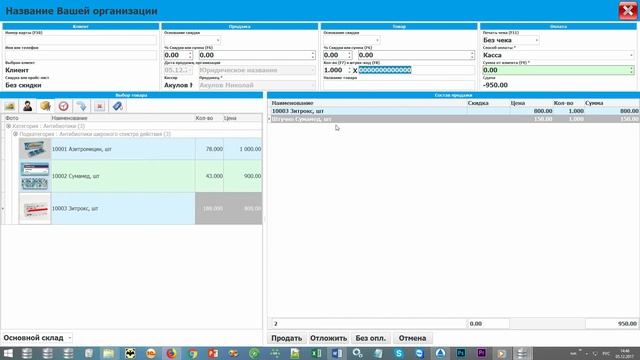Open Skype from the taskbar
The height and width of the screenshot is (360, 640).
[x=399, y=353]
